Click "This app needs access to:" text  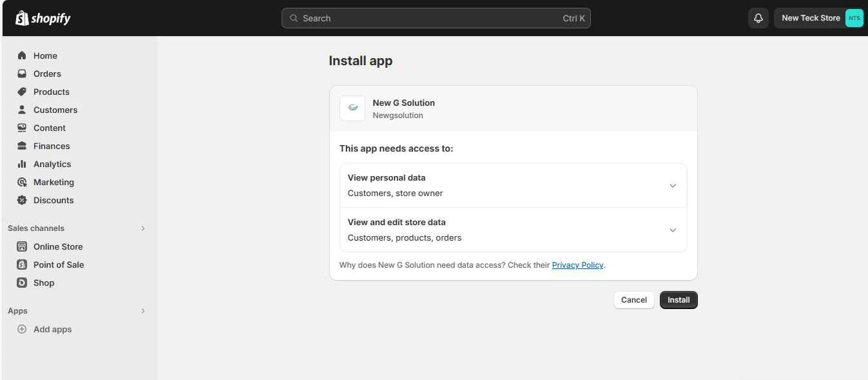(396, 148)
